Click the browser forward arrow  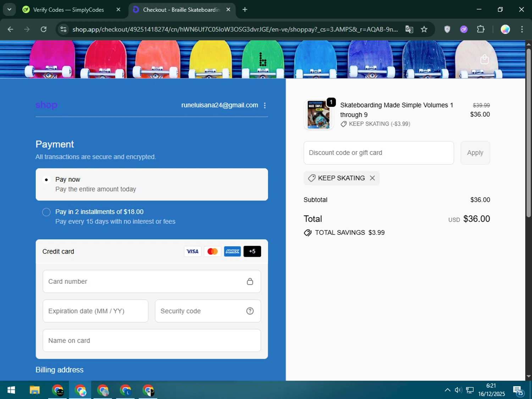coord(27,29)
